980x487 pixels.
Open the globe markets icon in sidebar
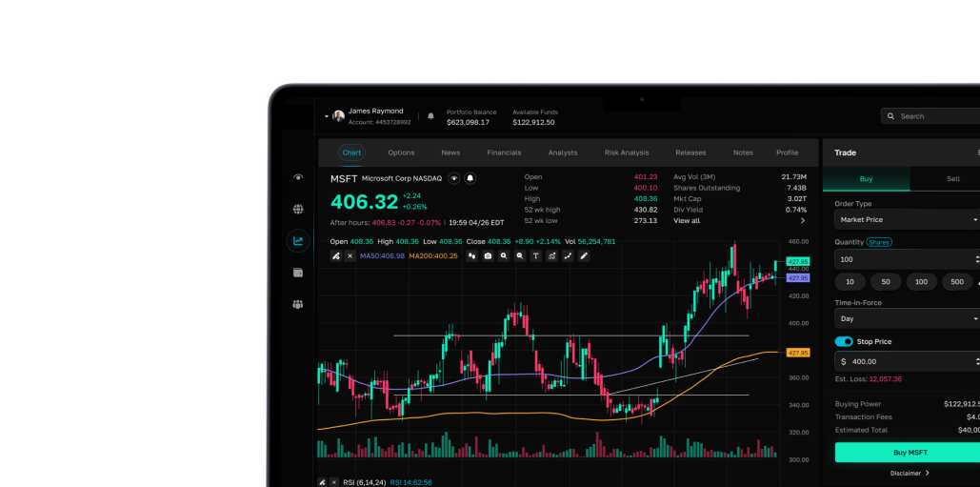(x=298, y=210)
